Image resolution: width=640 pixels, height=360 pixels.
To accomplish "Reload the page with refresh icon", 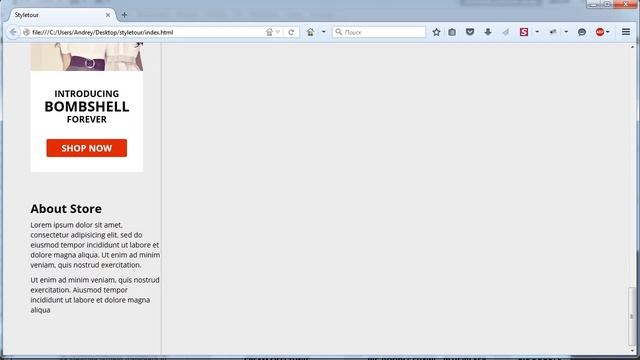I will (291, 32).
